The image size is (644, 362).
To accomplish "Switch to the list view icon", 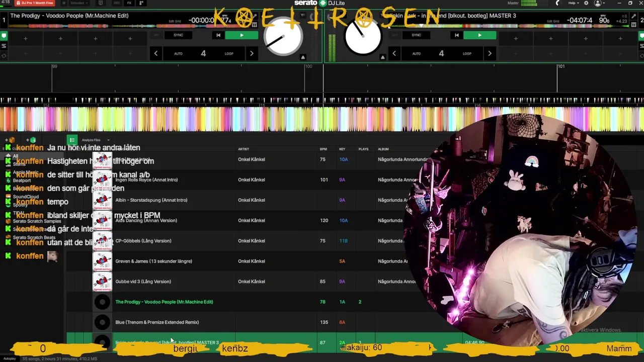I will pyautogui.click(x=72, y=140).
